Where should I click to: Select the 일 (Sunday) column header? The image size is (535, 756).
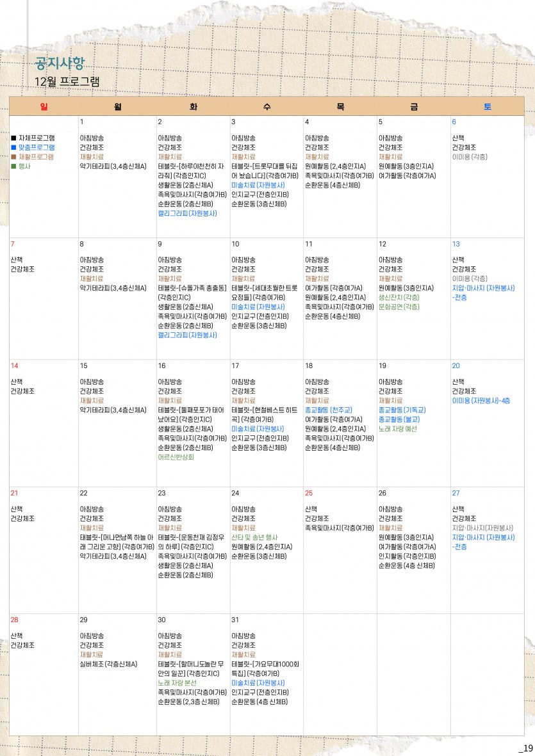[x=44, y=106]
